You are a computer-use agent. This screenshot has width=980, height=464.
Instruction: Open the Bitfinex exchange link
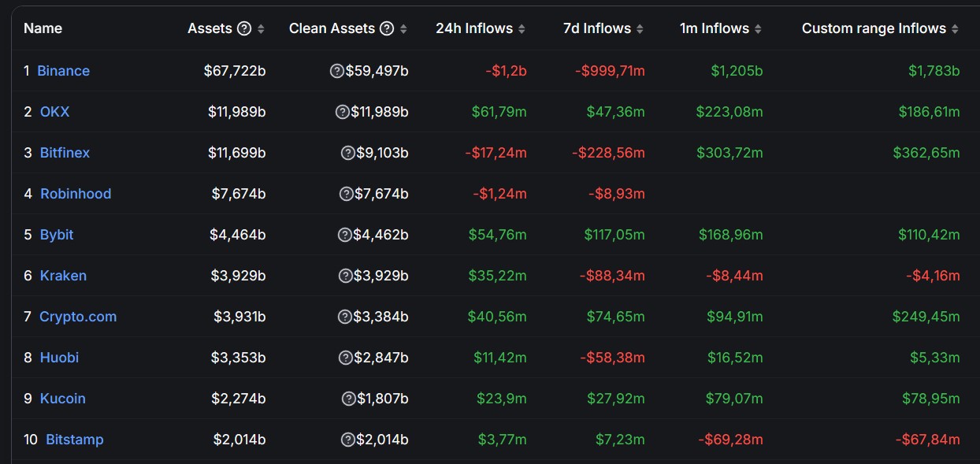65,153
